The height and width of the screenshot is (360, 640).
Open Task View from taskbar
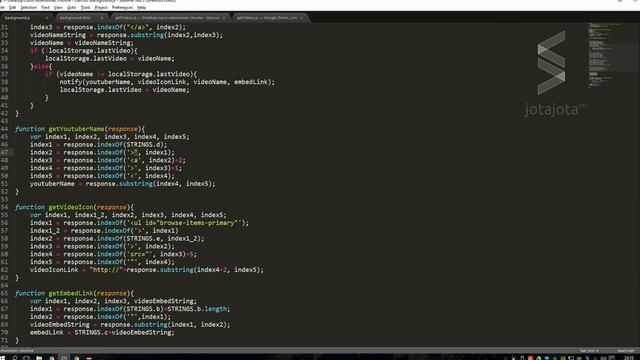(27, 358)
